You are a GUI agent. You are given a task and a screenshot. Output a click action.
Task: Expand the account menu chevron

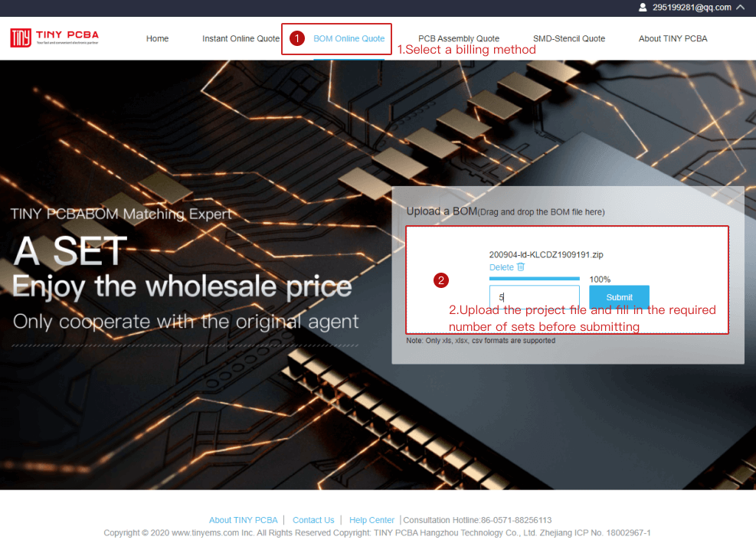tap(740, 7)
